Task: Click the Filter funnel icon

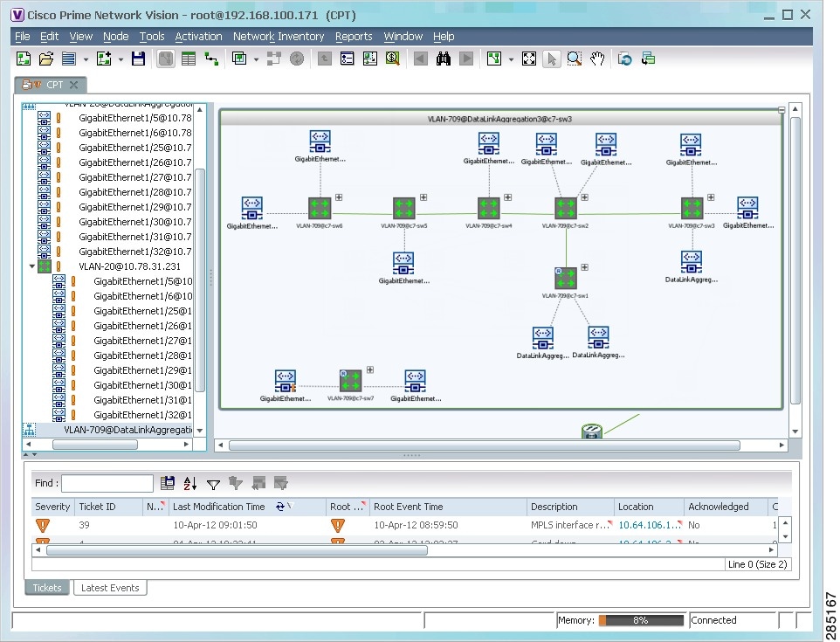Action: click(213, 484)
